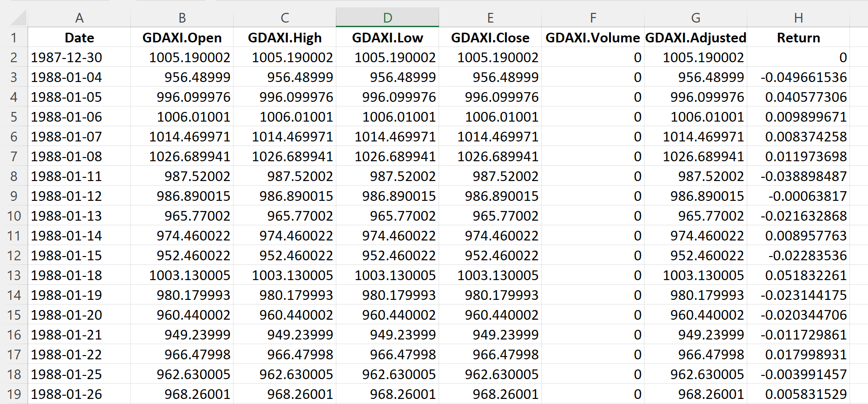Screen dimensions: 868x404
Task: Click Volume cell 0 in row 2
Action: coord(593,57)
